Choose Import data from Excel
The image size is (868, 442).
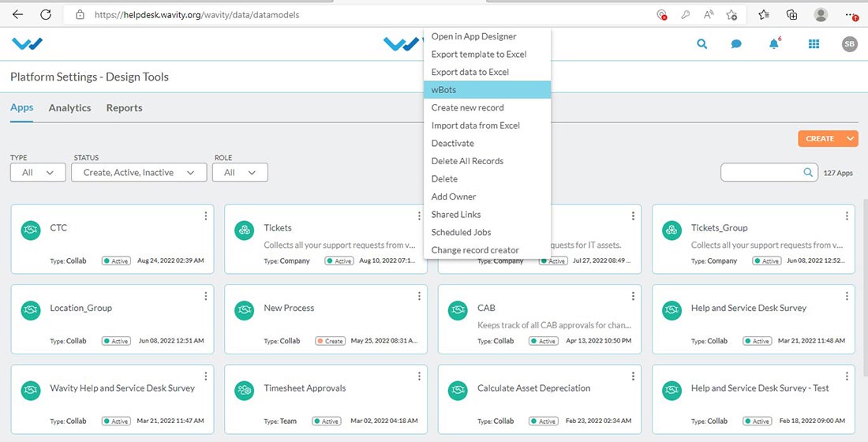(476, 125)
